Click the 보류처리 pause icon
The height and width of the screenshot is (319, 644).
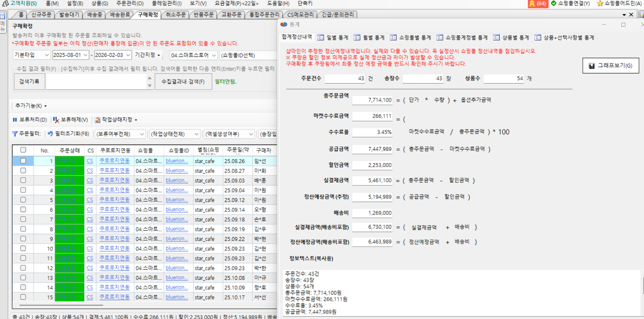(x=15, y=120)
